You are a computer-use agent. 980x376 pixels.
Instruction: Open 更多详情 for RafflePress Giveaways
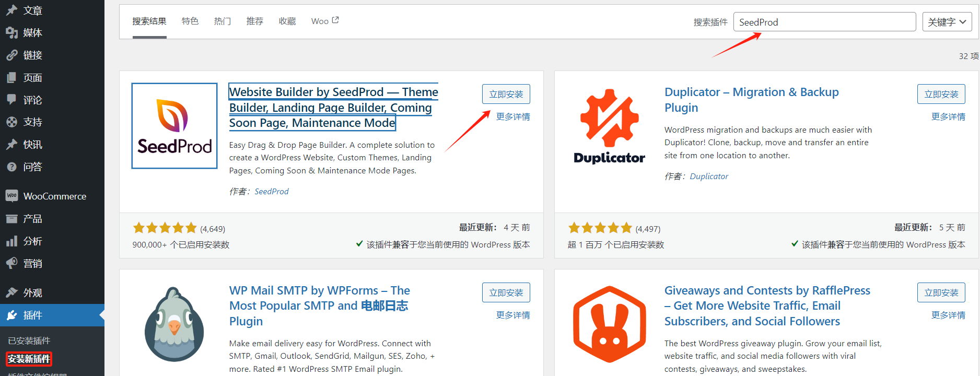tap(948, 315)
